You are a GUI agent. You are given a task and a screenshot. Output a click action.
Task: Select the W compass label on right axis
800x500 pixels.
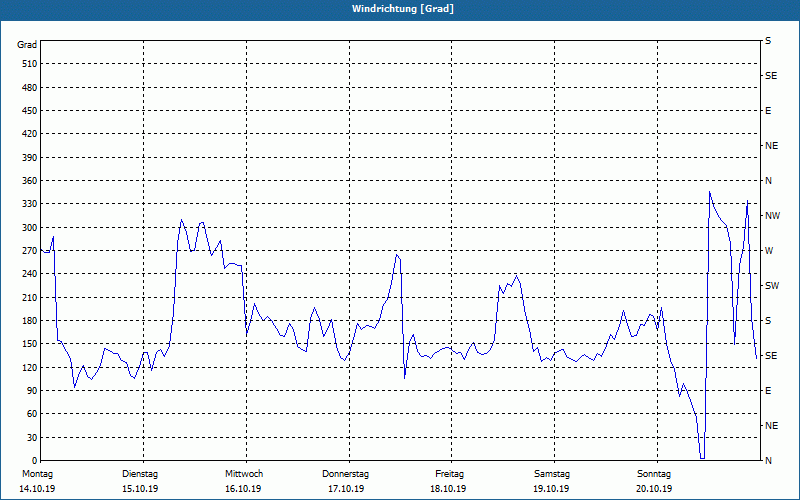click(x=769, y=251)
